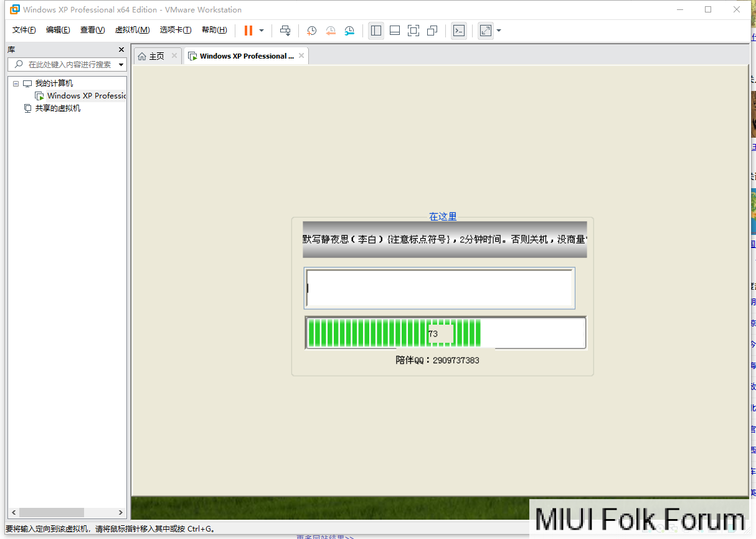The image size is (756, 539).
Task: Revert the virtual machine to its snapshot
Action: (x=331, y=31)
